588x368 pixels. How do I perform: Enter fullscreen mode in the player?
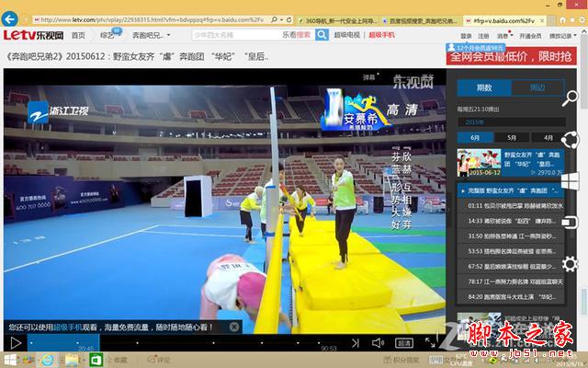tap(430, 342)
